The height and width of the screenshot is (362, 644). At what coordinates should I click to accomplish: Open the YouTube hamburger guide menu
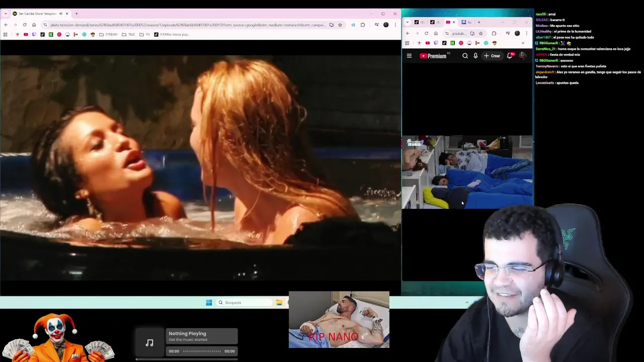(x=409, y=56)
